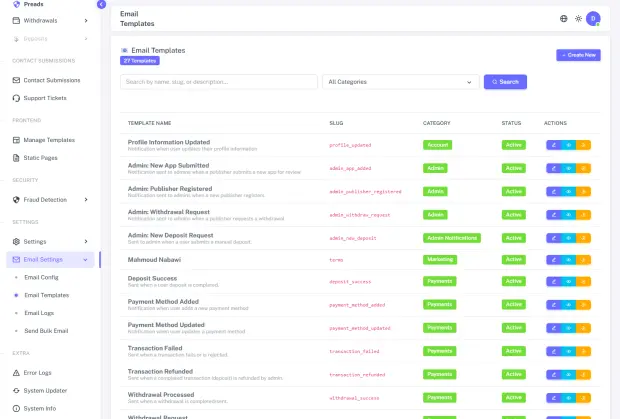Preview the Admin: Withdrawal Request template

coord(569,215)
